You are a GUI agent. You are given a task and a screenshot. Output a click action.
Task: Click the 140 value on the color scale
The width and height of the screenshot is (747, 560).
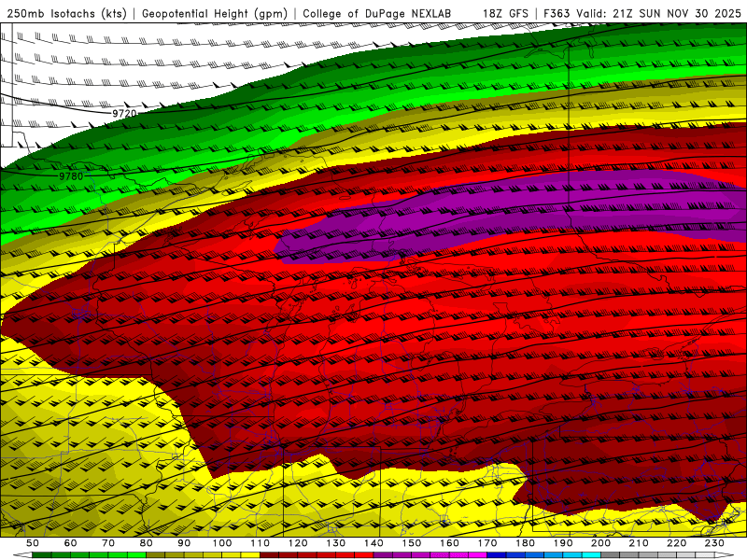[373, 543]
